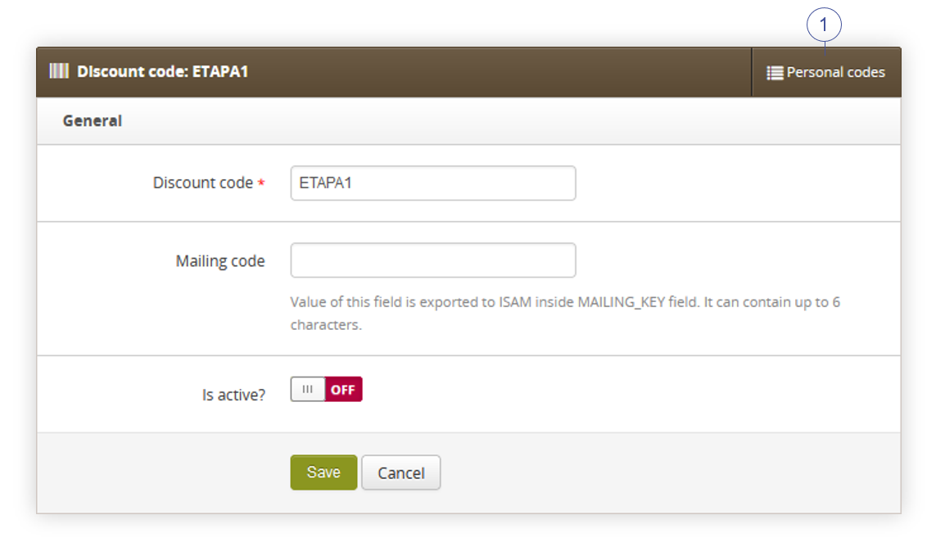The height and width of the screenshot is (560, 936).
Task: Click the Mailing code field label
Action: [220, 261]
